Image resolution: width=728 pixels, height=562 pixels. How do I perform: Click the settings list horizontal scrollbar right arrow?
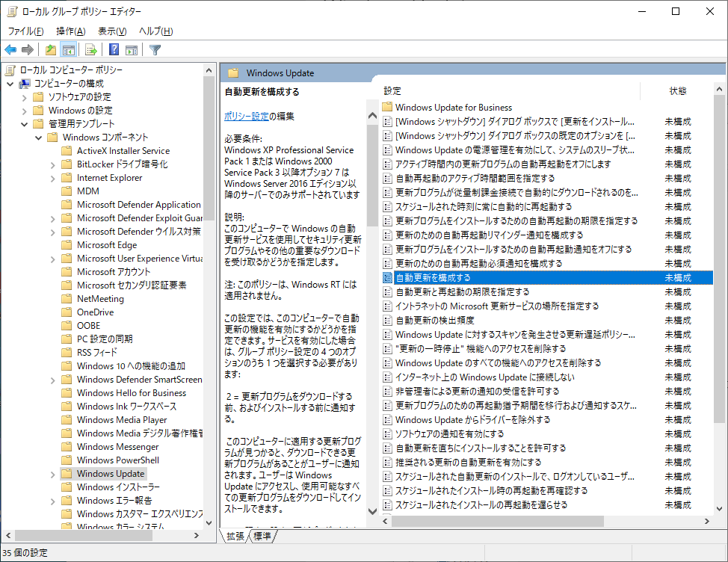point(707,521)
